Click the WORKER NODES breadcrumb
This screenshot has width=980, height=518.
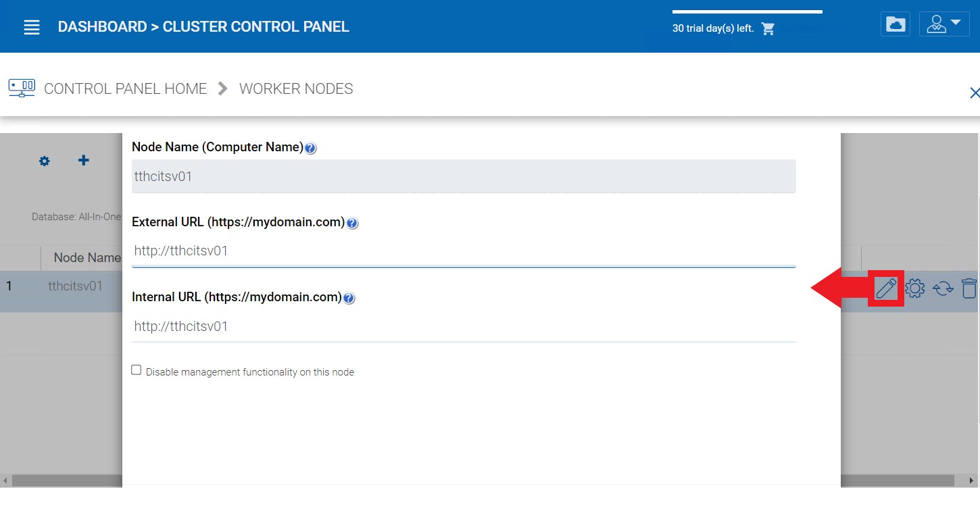pos(296,88)
